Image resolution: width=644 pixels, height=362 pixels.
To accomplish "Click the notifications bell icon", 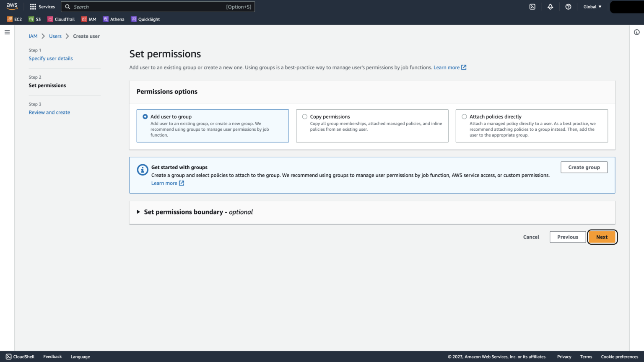I will [x=551, y=7].
